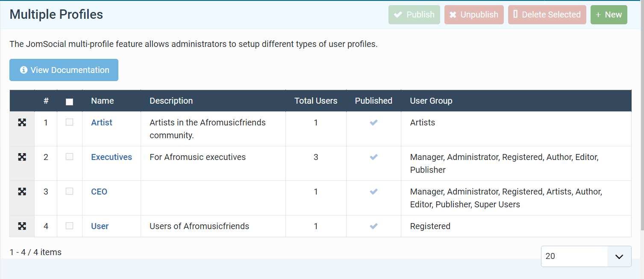644x279 pixels.
Task: Tick the checkbox for Artist profile
Action: (69, 122)
